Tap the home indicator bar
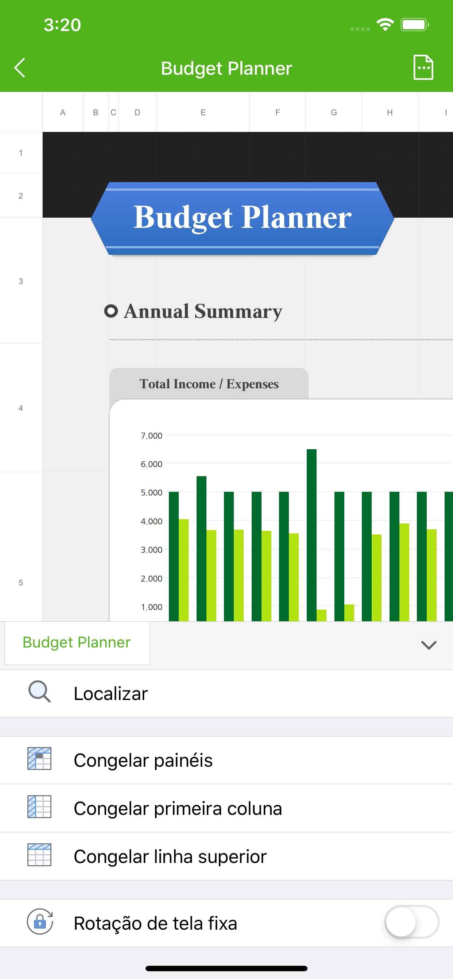The image size is (453, 980). coord(226,968)
